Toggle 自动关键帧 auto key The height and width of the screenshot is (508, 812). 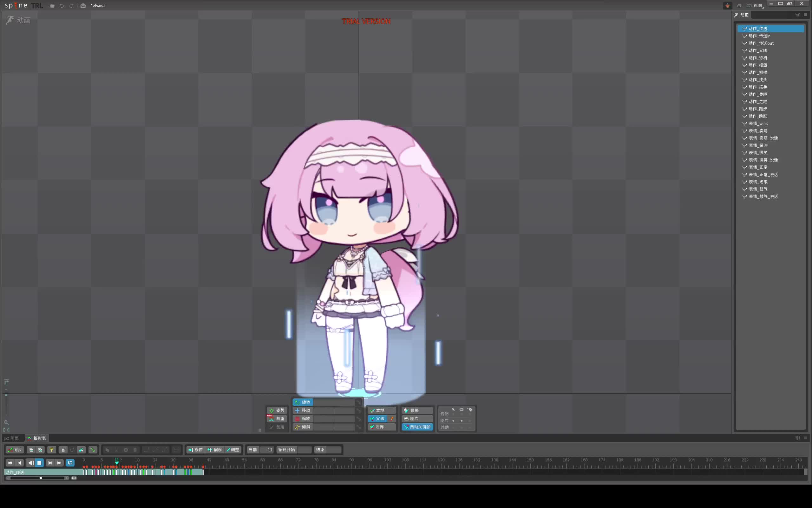click(x=417, y=427)
